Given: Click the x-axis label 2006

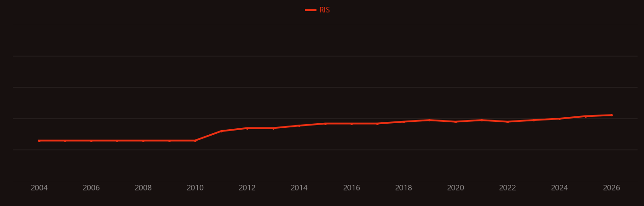Looking at the screenshot, I should [x=91, y=188].
